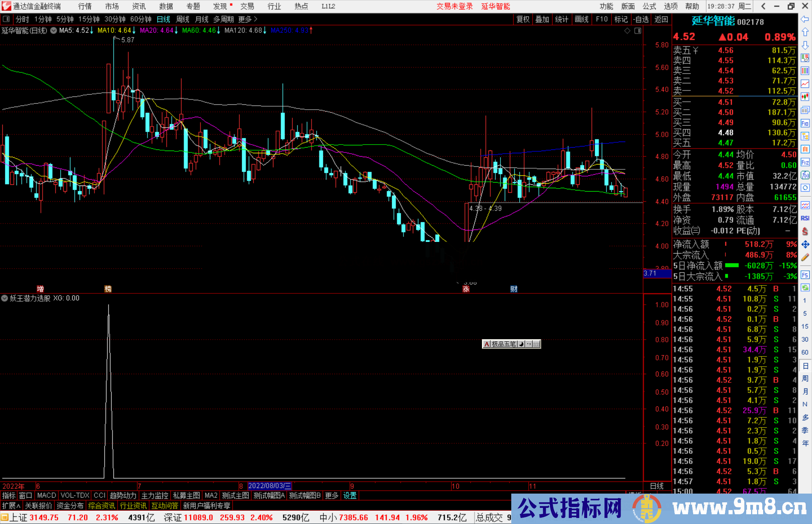Click the candlestick chart sidebar icon
Screen dimensions: 812x524
click(805, 97)
